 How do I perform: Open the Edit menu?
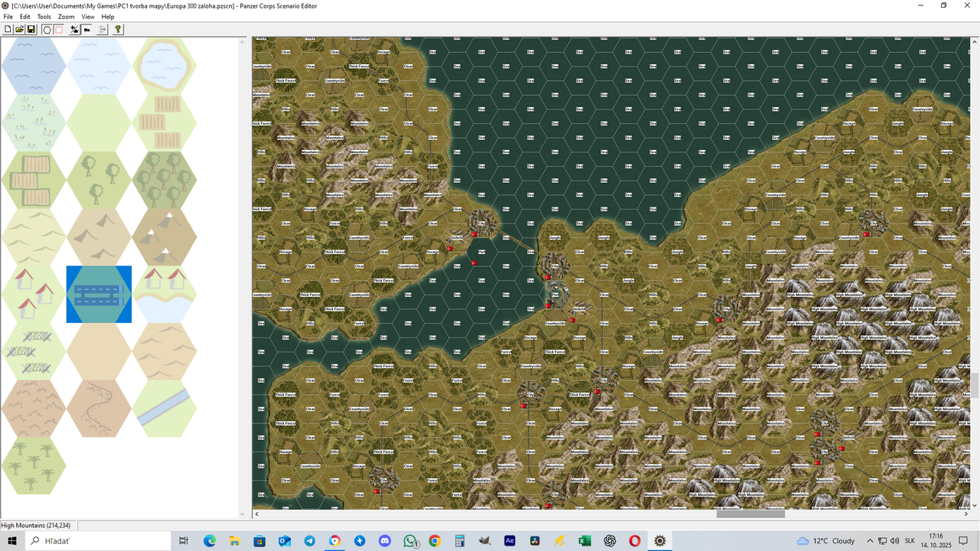pyautogui.click(x=25, y=17)
